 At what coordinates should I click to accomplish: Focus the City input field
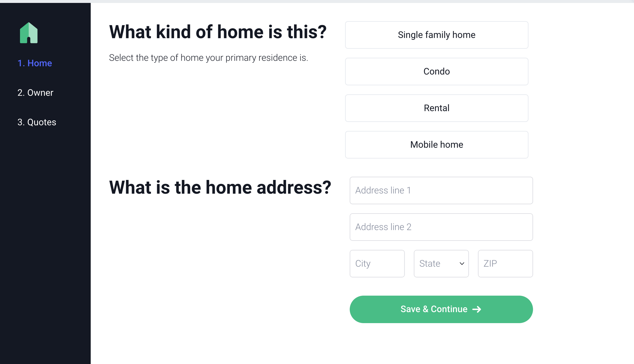point(377,263)
